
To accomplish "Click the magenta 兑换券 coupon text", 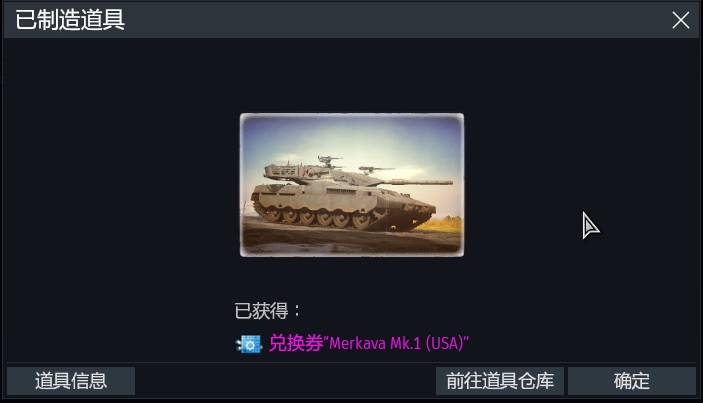I will (x=296, y=344).
